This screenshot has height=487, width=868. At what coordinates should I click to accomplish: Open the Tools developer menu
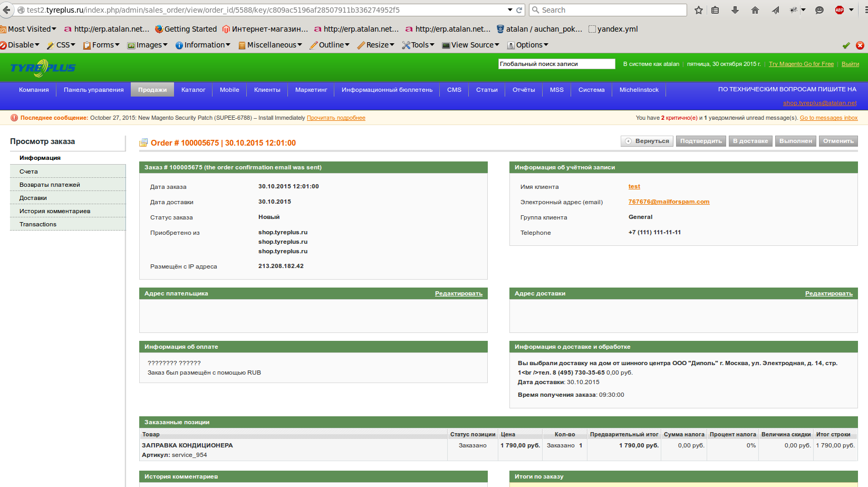pyautogui.click(x=418, y=45)
